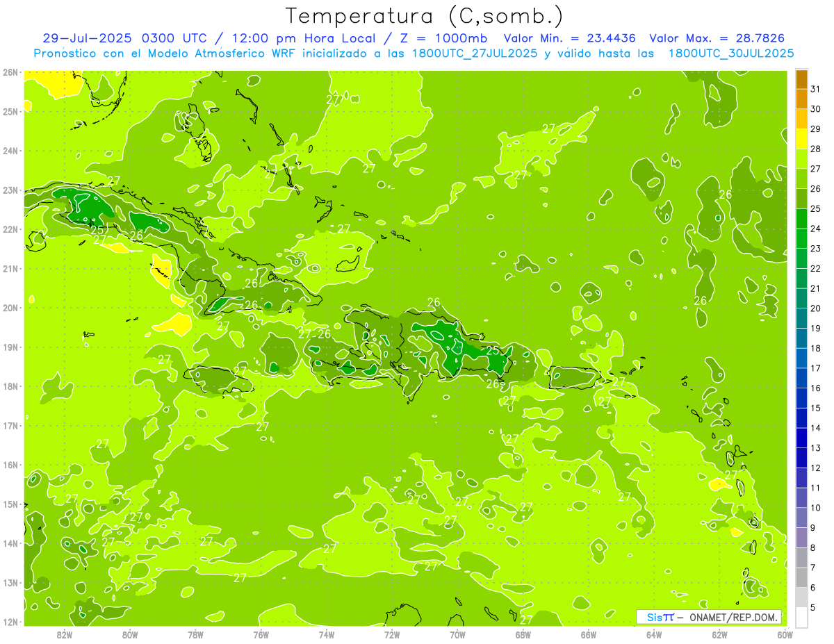Screen dimensions: 834x644
Task: Click the "16N" latitude axis label
Action: point(10,465)
